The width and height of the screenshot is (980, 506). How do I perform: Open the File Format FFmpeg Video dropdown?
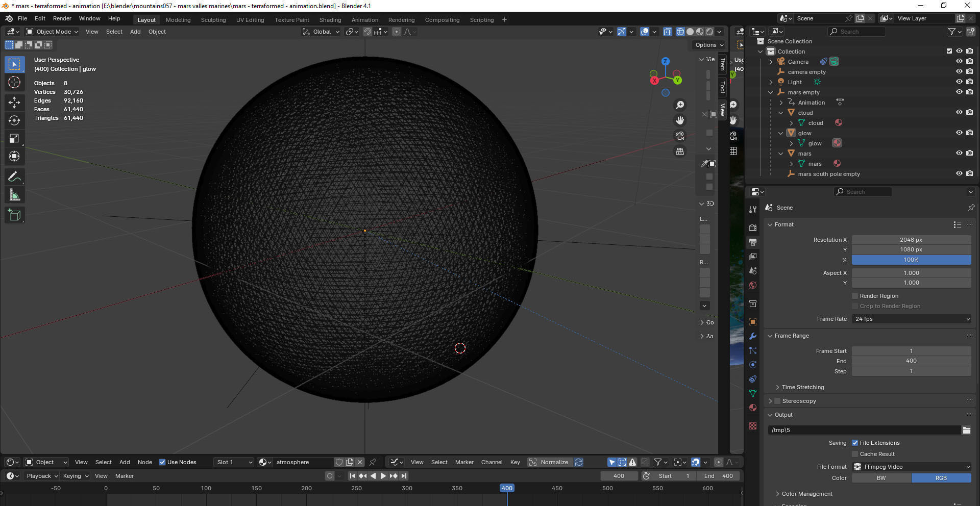tap(912, 467)
